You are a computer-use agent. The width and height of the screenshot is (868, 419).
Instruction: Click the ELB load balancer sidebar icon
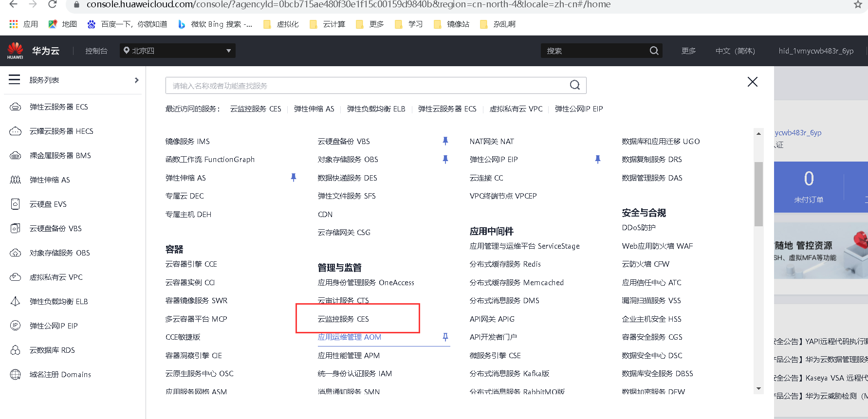pyautogui.click(x=16, y=302)
